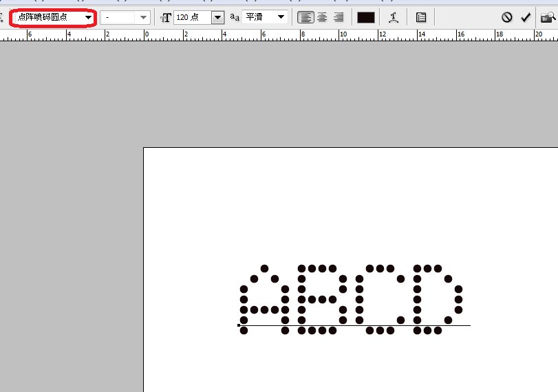
Task: Open the font size dropdown arrow
Action: (217, 17)
